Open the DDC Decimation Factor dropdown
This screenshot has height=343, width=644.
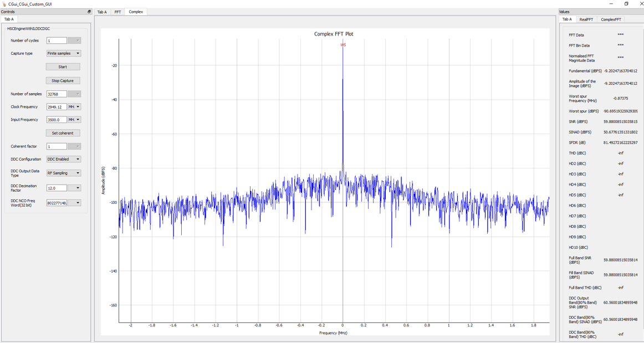point(78,187)
